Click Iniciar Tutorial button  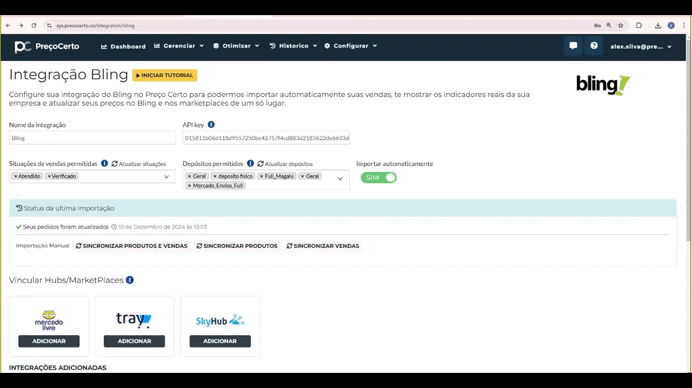[165, 75]
